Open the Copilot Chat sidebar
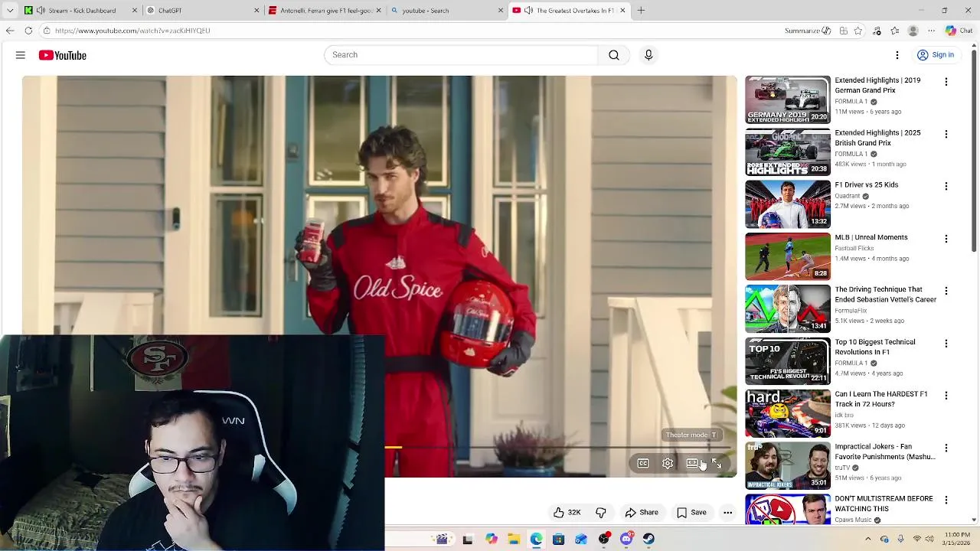The width and height of the screenshot is (980, 551). point(959,31)
